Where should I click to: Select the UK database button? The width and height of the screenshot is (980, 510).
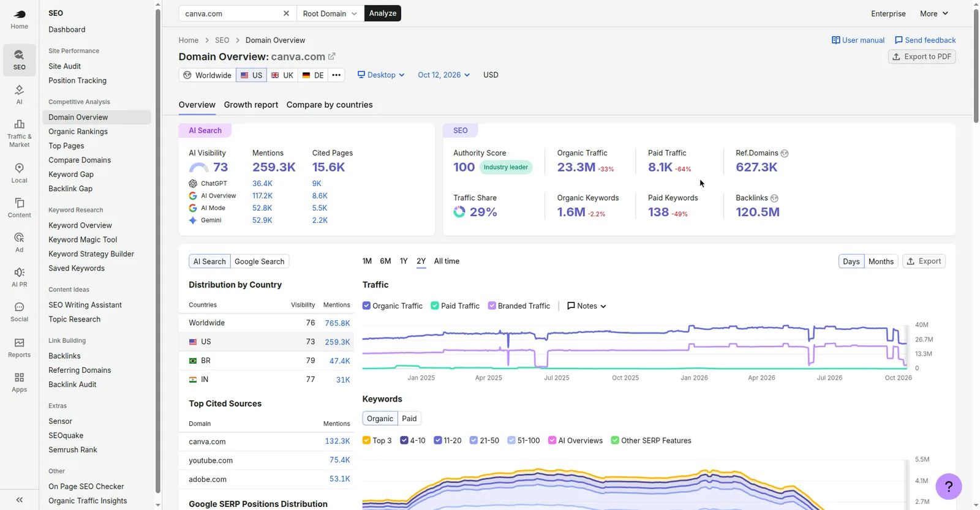pyautogui.click(x=282, y=75)
